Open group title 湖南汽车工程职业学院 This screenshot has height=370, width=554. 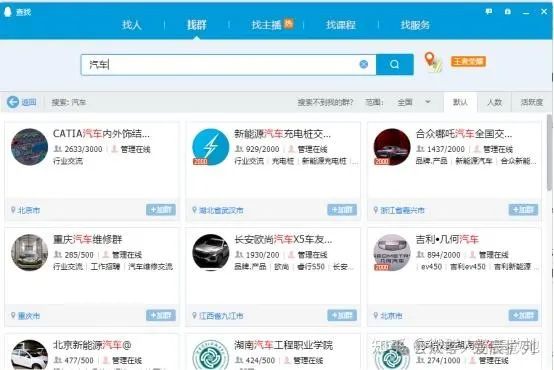pyautogui.click(x=283, y=345)
